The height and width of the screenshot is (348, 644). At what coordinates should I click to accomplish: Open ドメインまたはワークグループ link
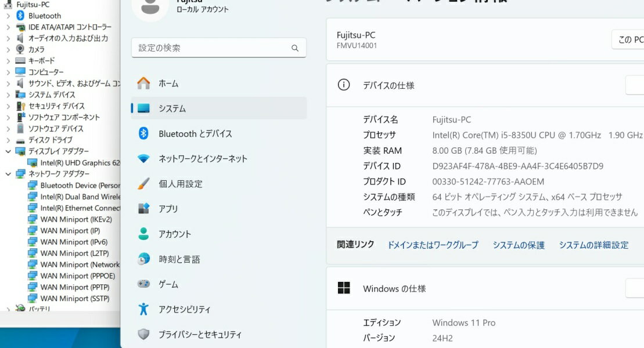click(433, 245)
